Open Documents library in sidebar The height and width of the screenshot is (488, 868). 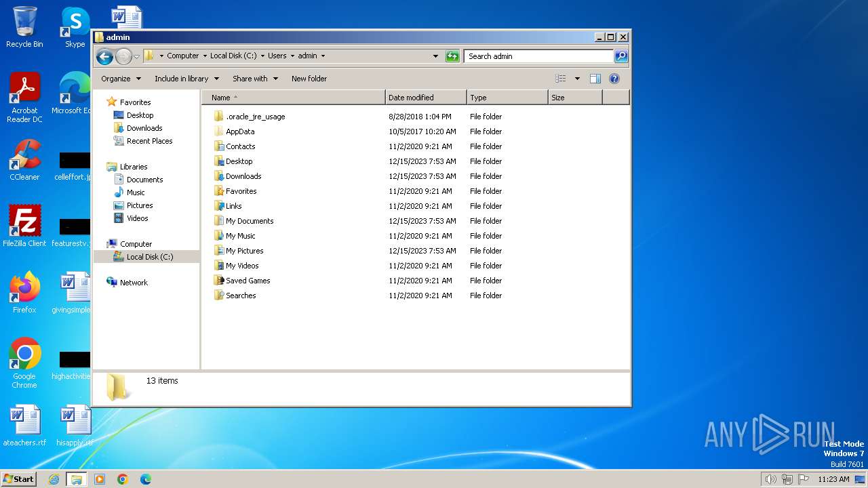pyautogui.click(x=144, y=180)
